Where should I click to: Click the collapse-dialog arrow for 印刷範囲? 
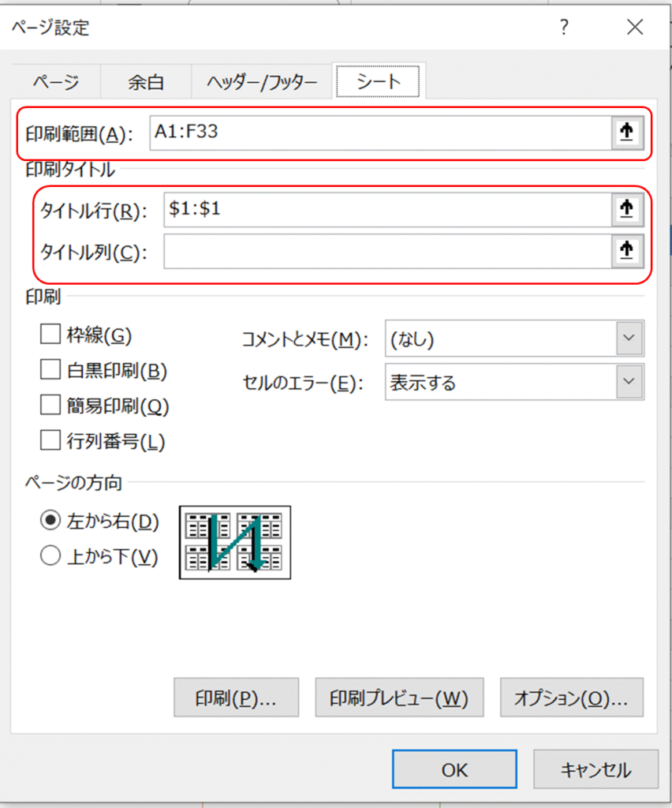627,132
